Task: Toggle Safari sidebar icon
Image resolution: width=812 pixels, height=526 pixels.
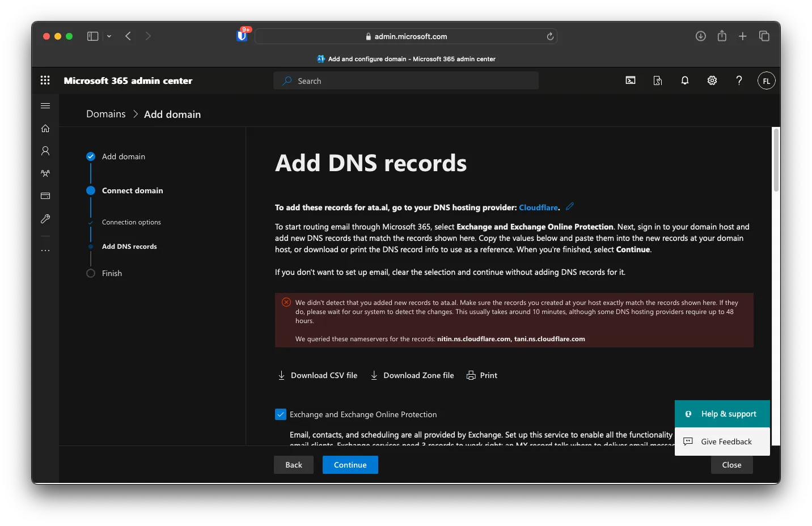Action: 93,36
